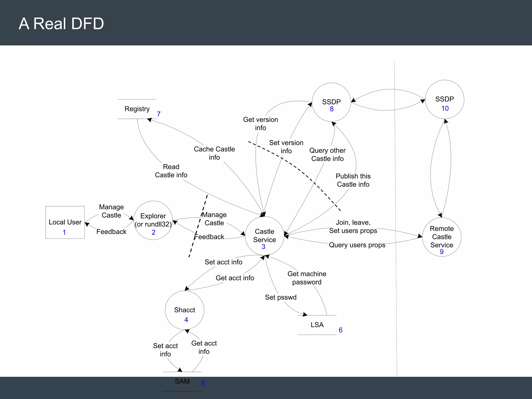Select the 'Get machine password' label
The width and height of the screenshot is (532, 399).
pyautogui.click(x=307, y=278)
